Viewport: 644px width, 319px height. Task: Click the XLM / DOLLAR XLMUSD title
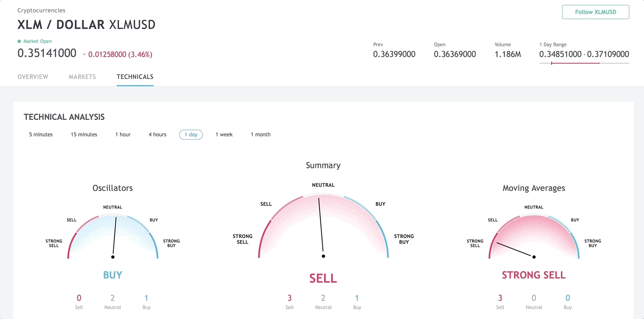coord(86,25)
